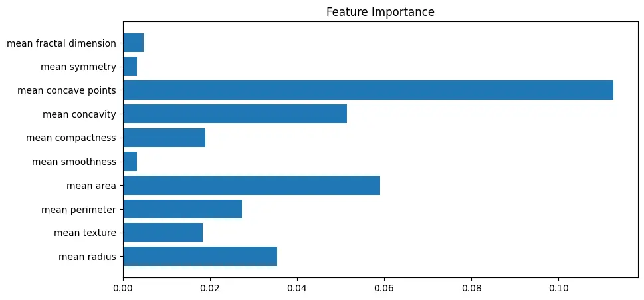The height and width of the screenshot is (300, 644).
Task: Click the "mean radius" axis label
Action: [x=87, y=257]
